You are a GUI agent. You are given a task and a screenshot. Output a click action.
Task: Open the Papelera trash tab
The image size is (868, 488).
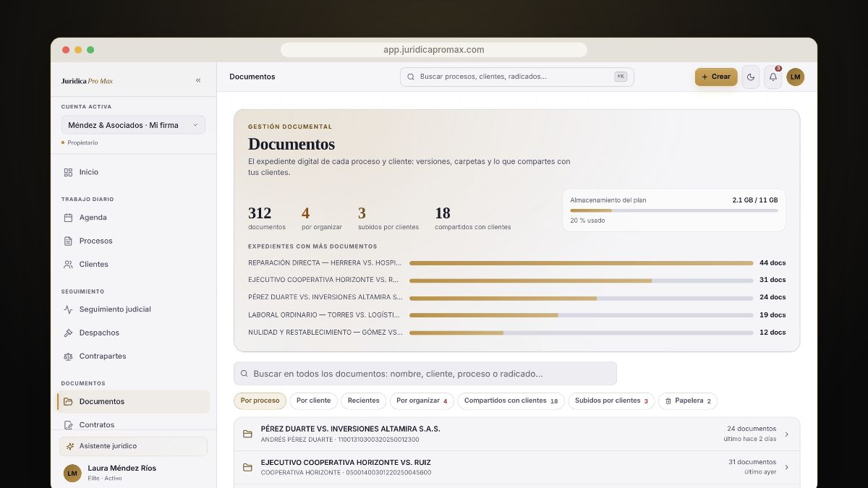(688, 401)
